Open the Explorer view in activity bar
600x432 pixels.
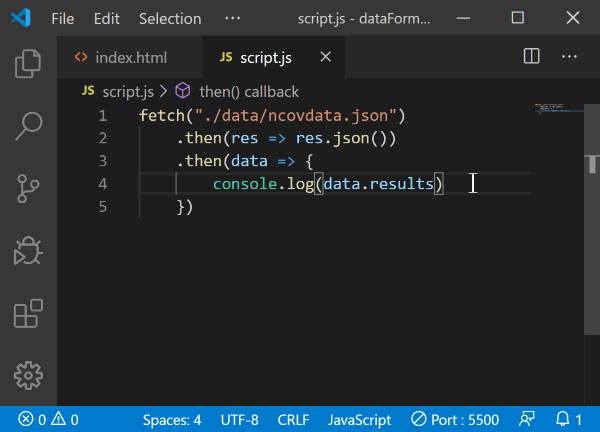(28, 64)
